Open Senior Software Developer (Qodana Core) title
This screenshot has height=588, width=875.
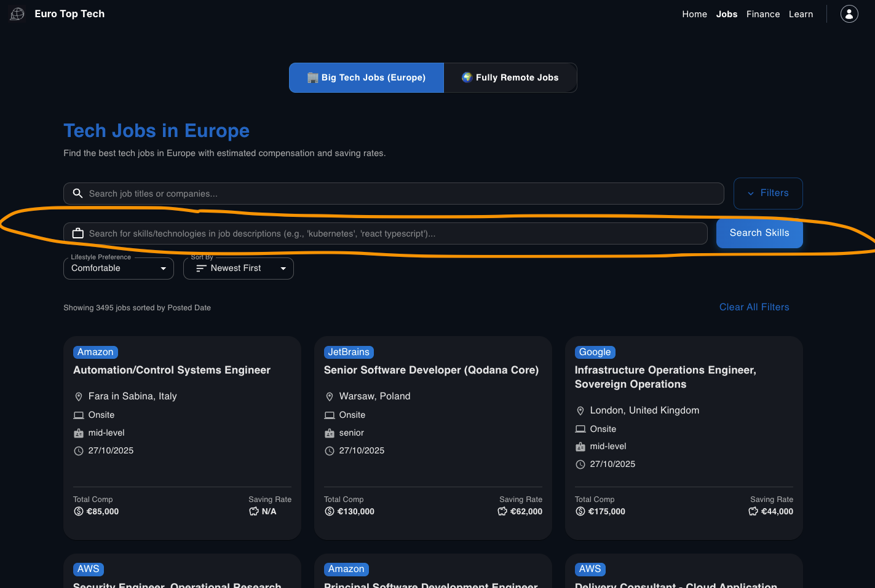point(431,370)
